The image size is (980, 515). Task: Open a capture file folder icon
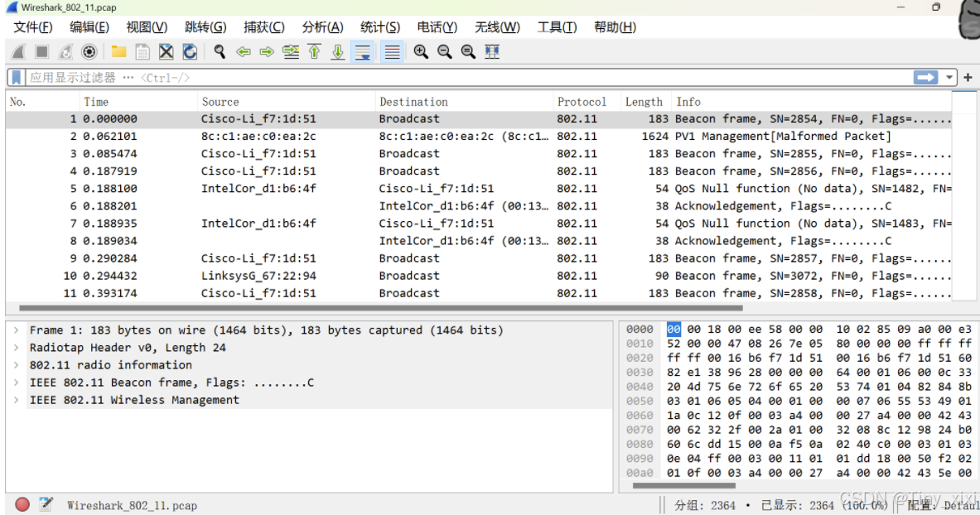point(118,52)
